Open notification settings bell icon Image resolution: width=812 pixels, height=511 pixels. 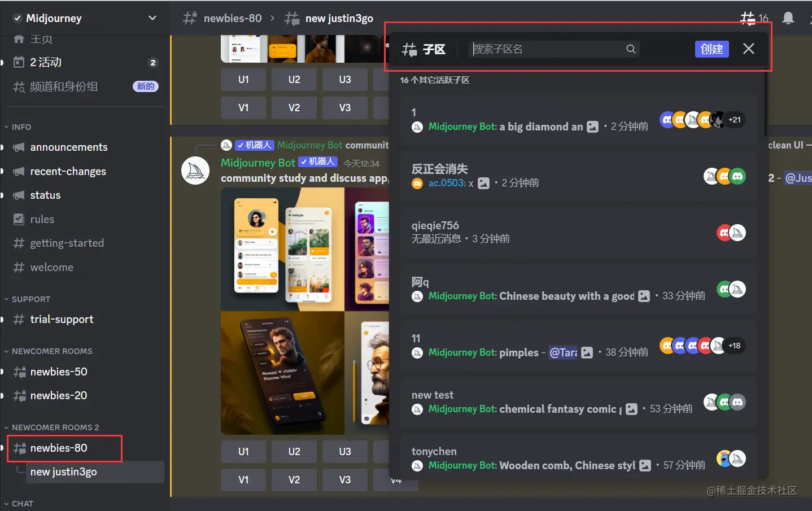pos(788,18)
